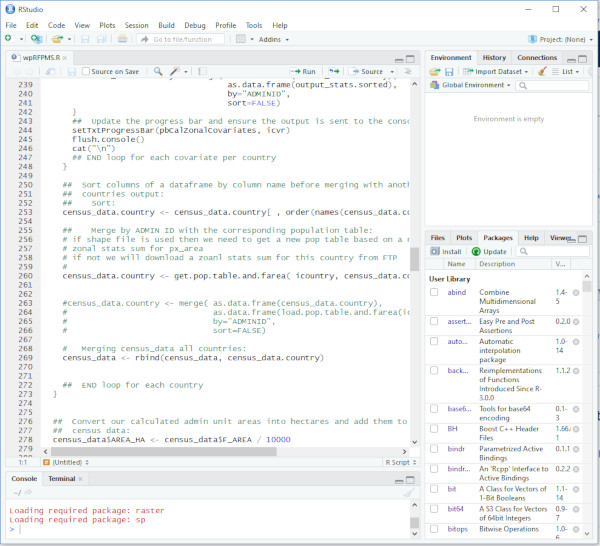The height and width of the screenshot is (546, 600).
Task: Click the Compile Report notebook icon
Action: tap(202, 71)
